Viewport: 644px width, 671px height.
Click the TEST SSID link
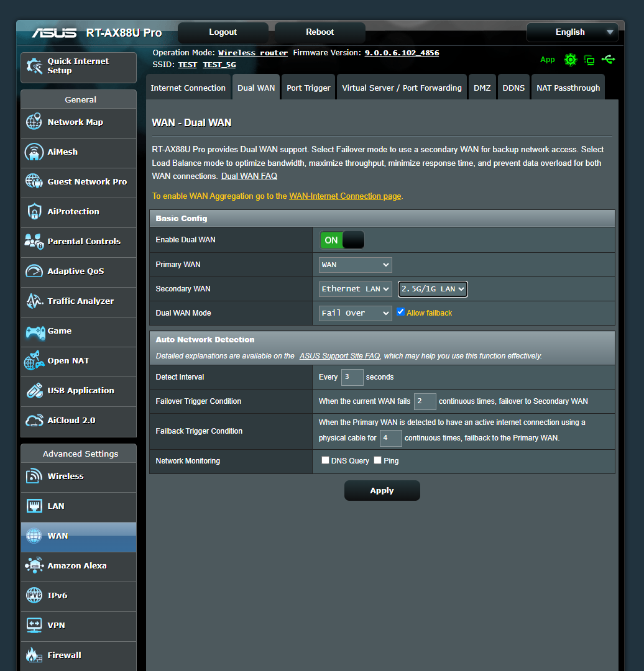point(187,65)
